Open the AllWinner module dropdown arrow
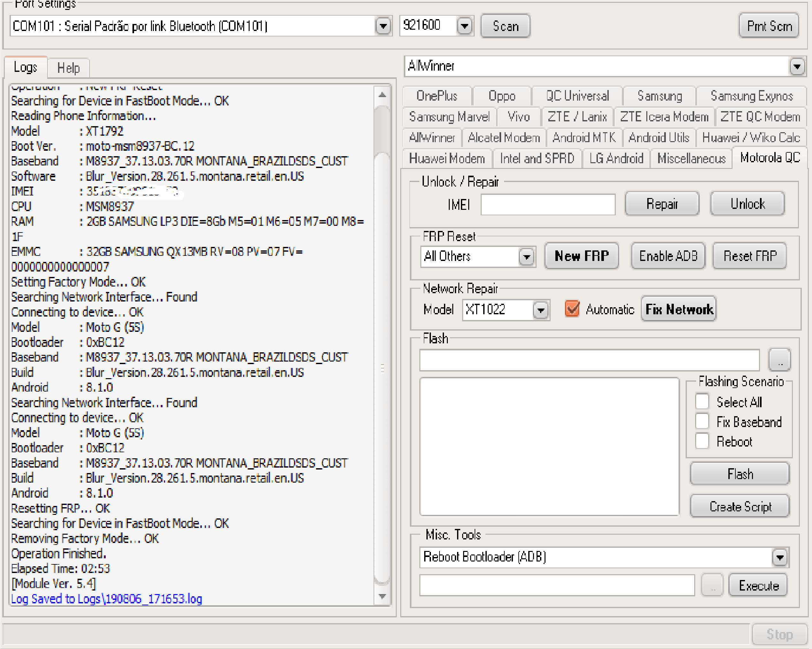This screenshot has height=649, width=812. [797, 67]
